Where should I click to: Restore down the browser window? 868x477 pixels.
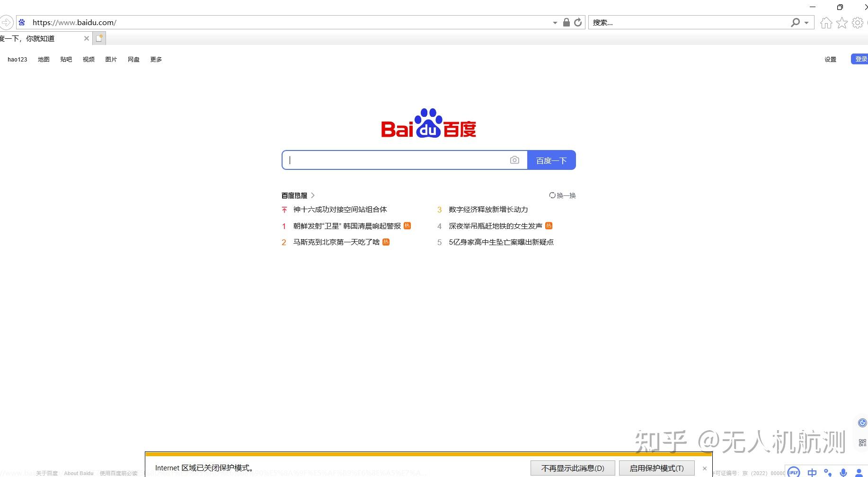pyautogui.click(x=840, y=7)
